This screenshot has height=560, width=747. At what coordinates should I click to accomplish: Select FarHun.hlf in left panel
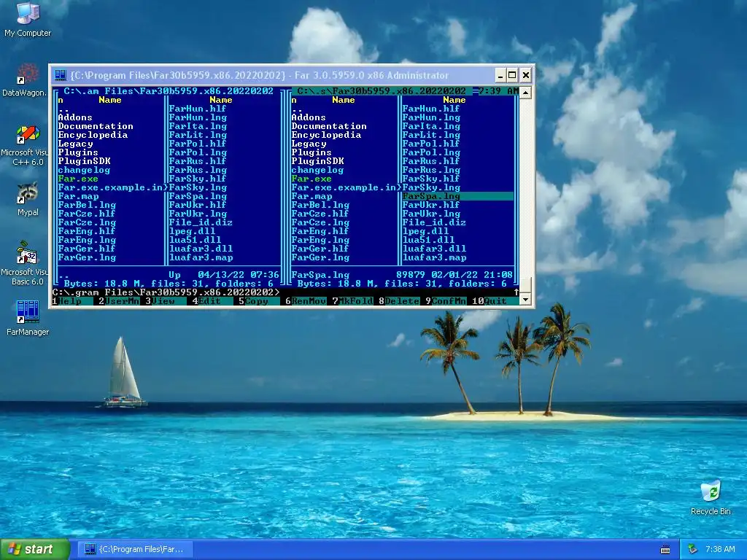coord(198,109)
